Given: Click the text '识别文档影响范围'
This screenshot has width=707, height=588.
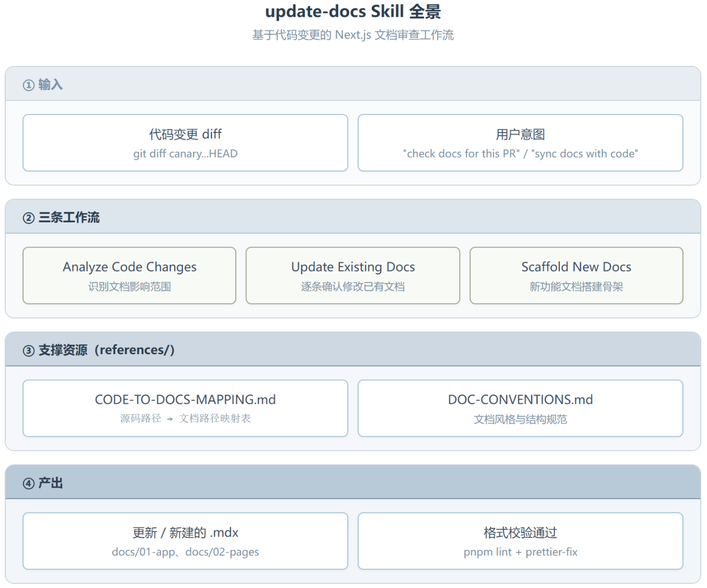Looking at the screenshot, I should click(129, 287).
